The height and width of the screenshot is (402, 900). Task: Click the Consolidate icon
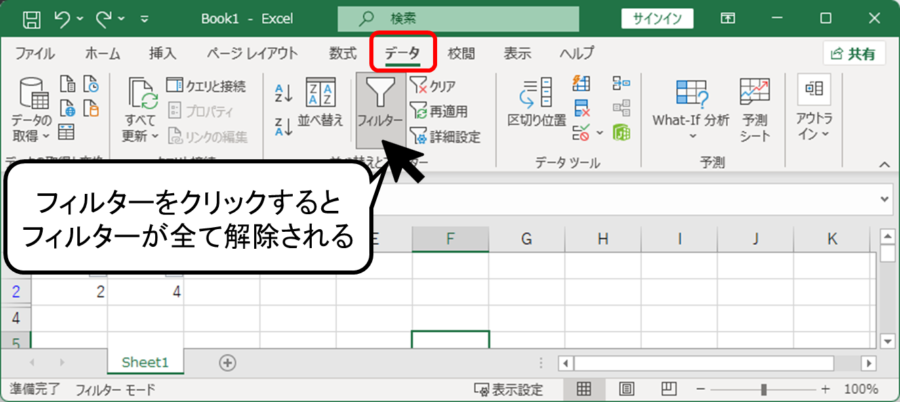[x=621, y=83]
